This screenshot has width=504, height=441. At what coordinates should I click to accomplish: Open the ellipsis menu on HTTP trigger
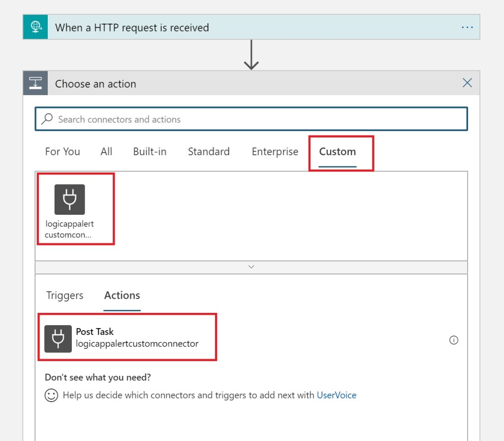[467, 27]
